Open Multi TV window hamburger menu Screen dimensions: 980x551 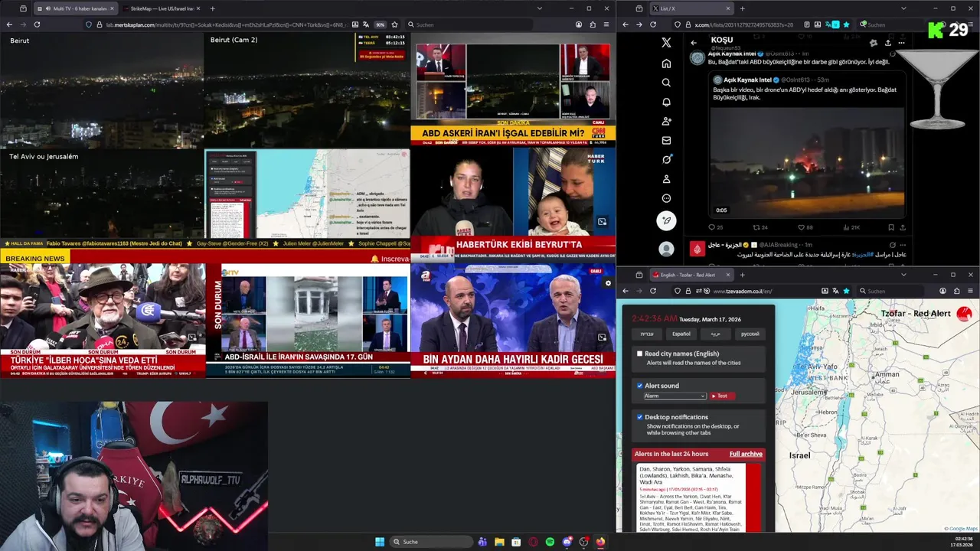[606, 24]
